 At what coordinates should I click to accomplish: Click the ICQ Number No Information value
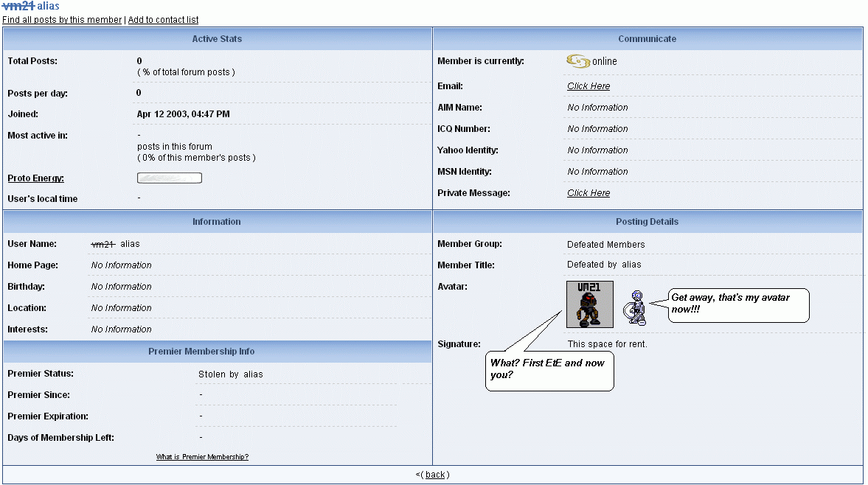(597, 129)
